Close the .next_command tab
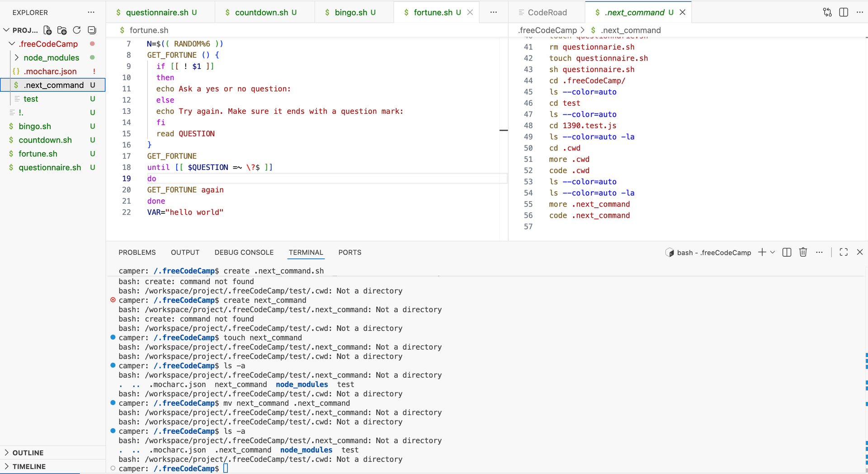The width and height of the screenshot is (868, 474). tap(683, 12)
